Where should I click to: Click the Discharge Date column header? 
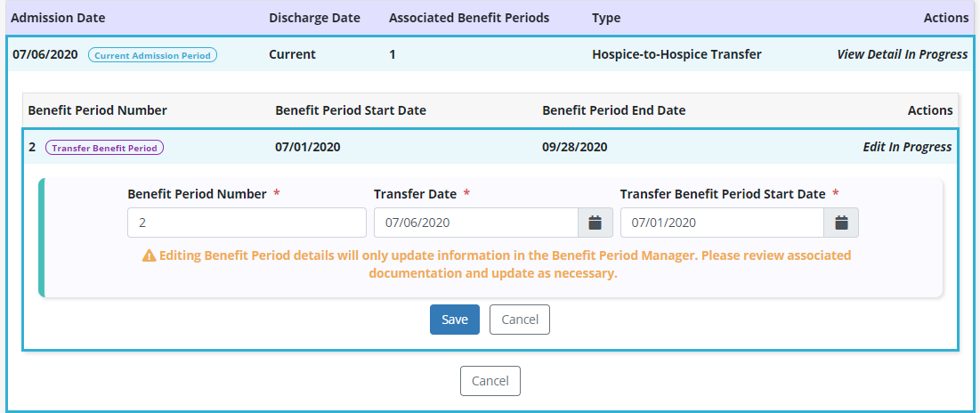pos(314,18)
